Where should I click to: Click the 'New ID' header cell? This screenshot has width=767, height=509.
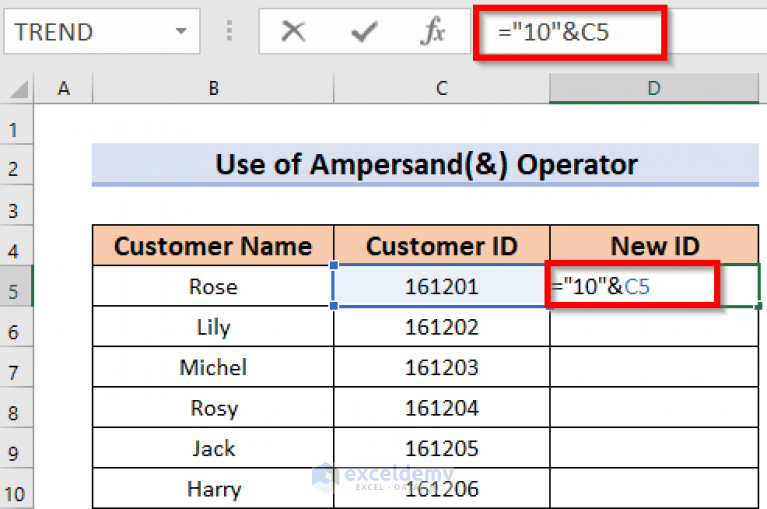pos(654,245)
